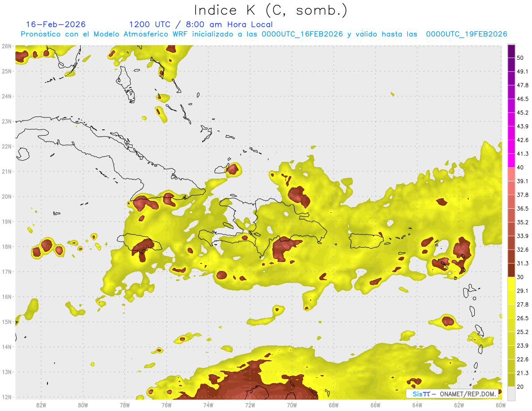Click the colorbar value 31.3
The image size is (532, 411).
(x=522, y=263)
